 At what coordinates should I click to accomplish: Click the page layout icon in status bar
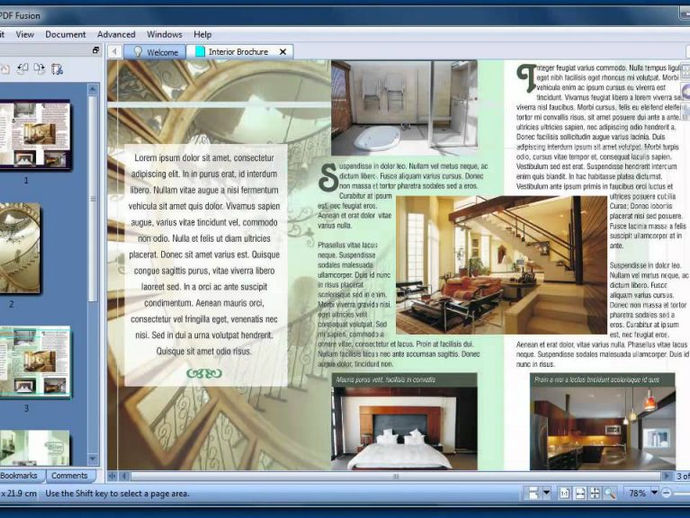[533, 493]
